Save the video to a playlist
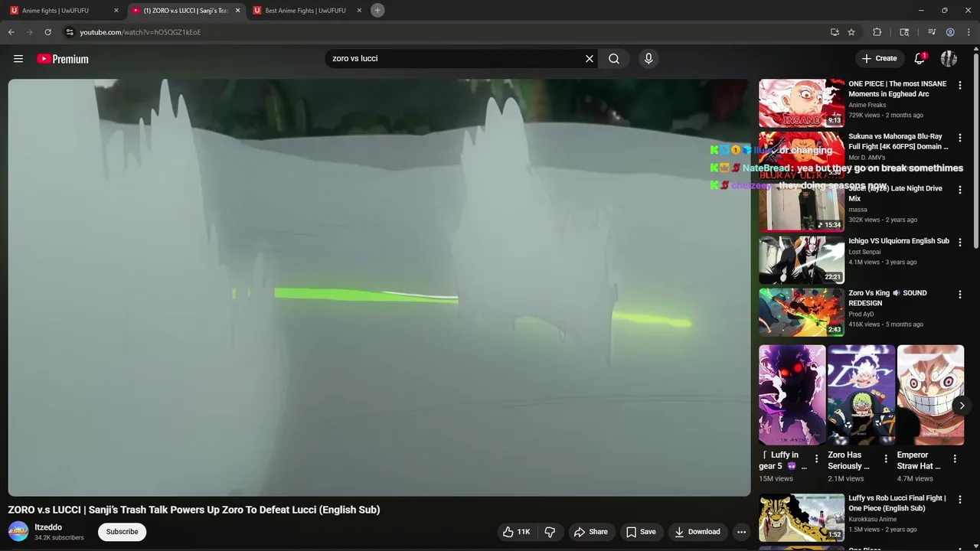 pos(641,532)
